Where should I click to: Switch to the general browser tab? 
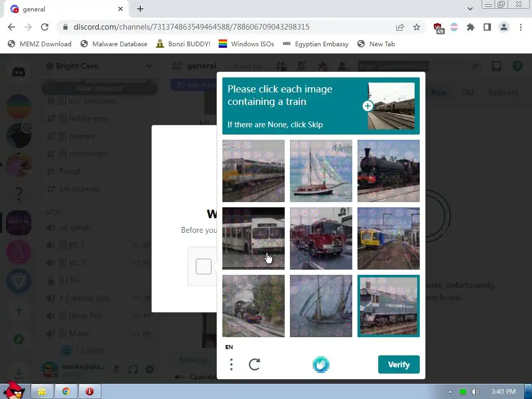point(66,9)
